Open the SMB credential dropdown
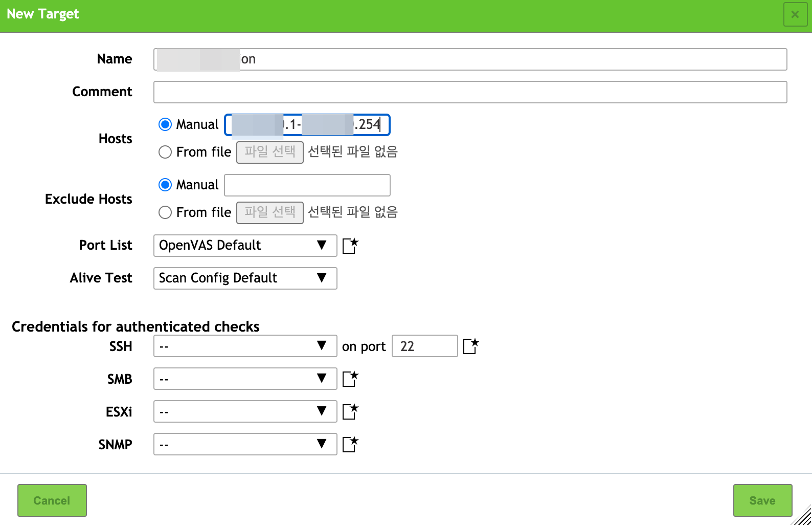 point(245,379)
